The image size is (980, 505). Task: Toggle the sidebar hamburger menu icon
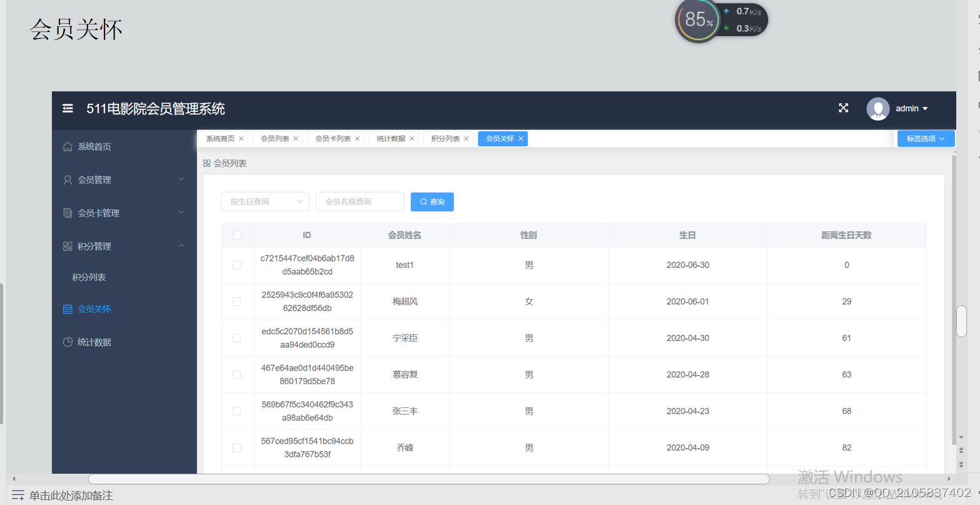68,108
